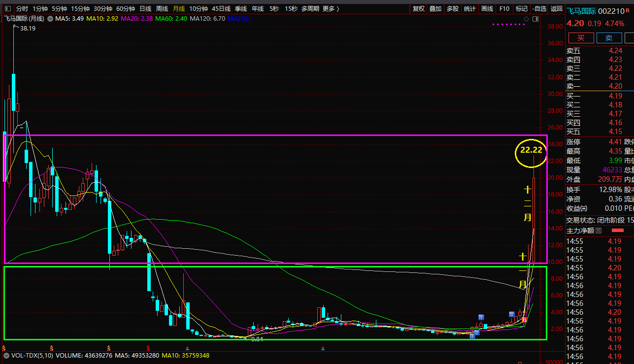Image resolution: width=634 pixels, height=364 pixels.
Task: Click the MA60: 2.40 label
Action: [171, 19]
